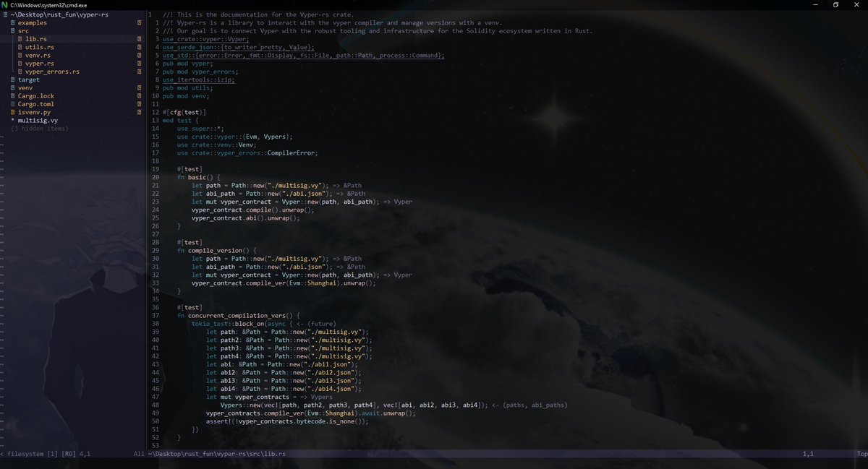The width and height of the screenshot is (868, 469).
Task: Expand the target folder via its folder icon
Action: [x=13, y=79]
